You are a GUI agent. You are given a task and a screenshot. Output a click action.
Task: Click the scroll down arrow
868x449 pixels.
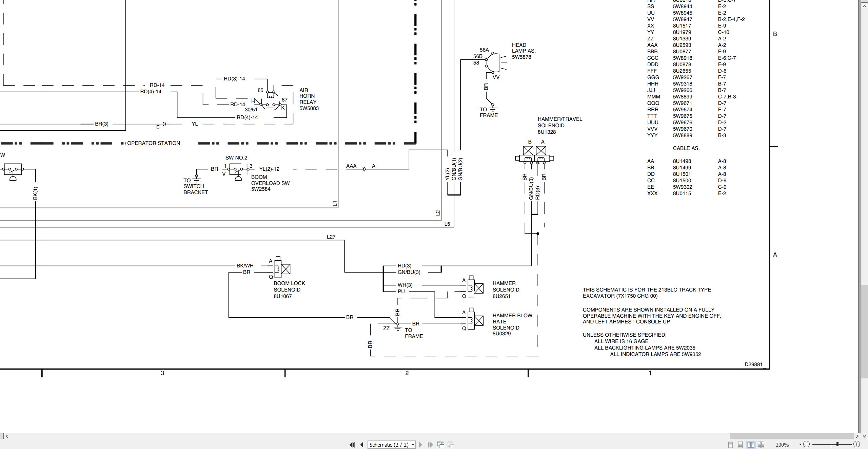pos(864,436)
